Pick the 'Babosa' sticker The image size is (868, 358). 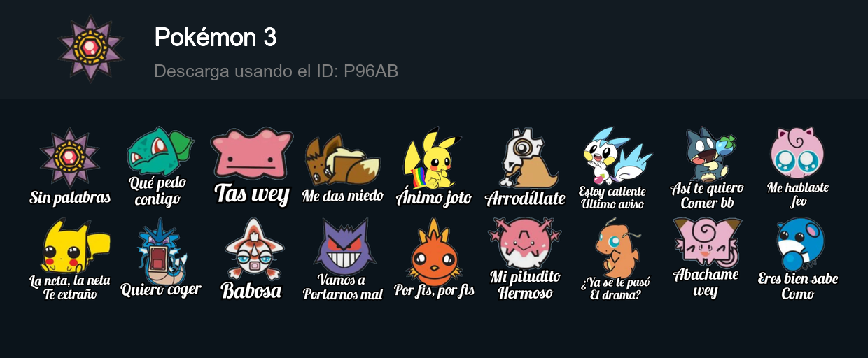pyautogui.click(x=252, y=259)
